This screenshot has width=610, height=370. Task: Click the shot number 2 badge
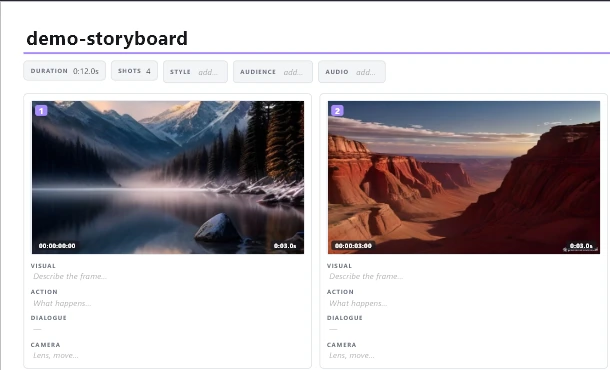[337, 110]
